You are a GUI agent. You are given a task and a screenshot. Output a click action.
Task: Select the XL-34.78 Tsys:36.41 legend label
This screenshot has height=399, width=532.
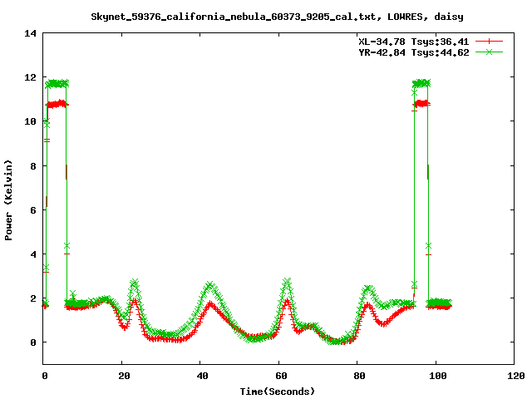tap(414, 42)
